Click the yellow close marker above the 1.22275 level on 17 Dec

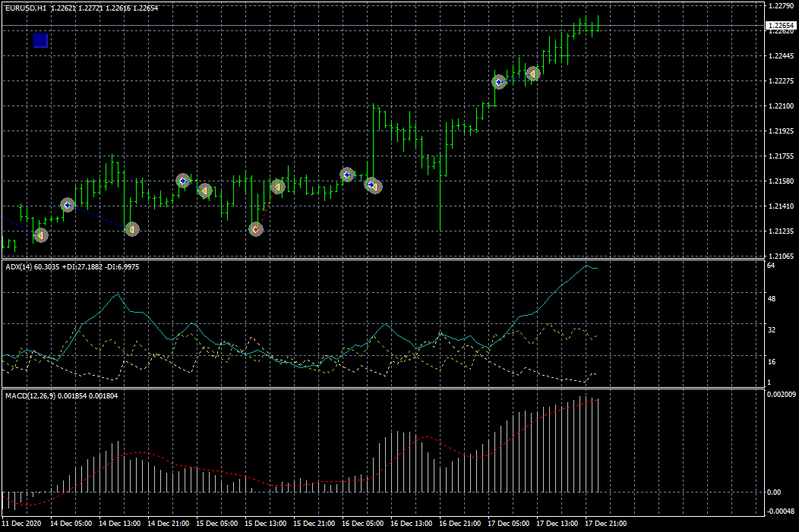(x=532, y=74)
